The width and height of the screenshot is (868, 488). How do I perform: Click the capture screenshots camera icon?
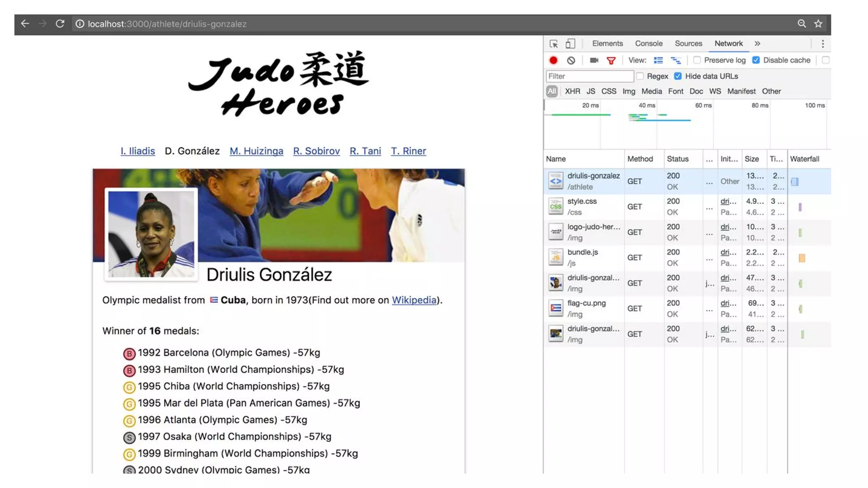594,61
